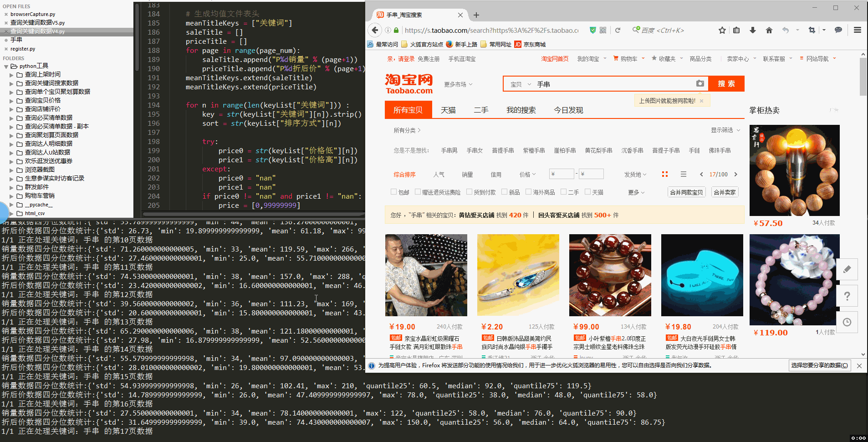
Task: Expand the 浏览器截图 folder
Action: (11, 170)
